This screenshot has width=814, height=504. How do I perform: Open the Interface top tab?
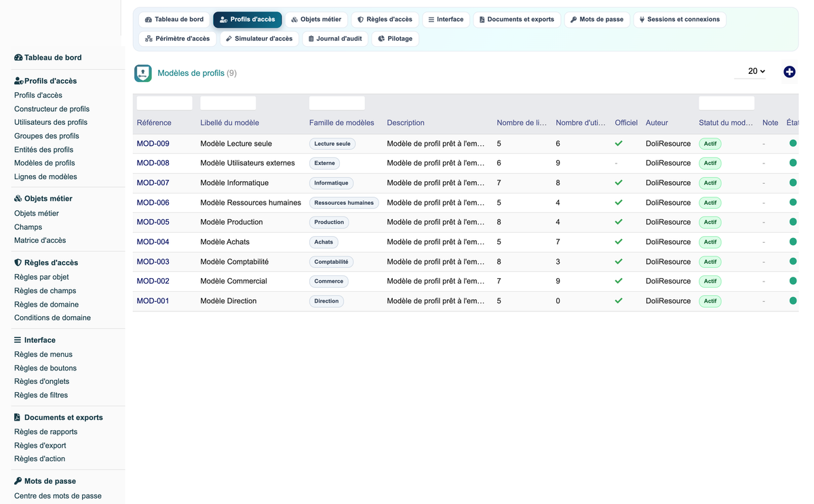pyautogui.click(x=446, y=20)
